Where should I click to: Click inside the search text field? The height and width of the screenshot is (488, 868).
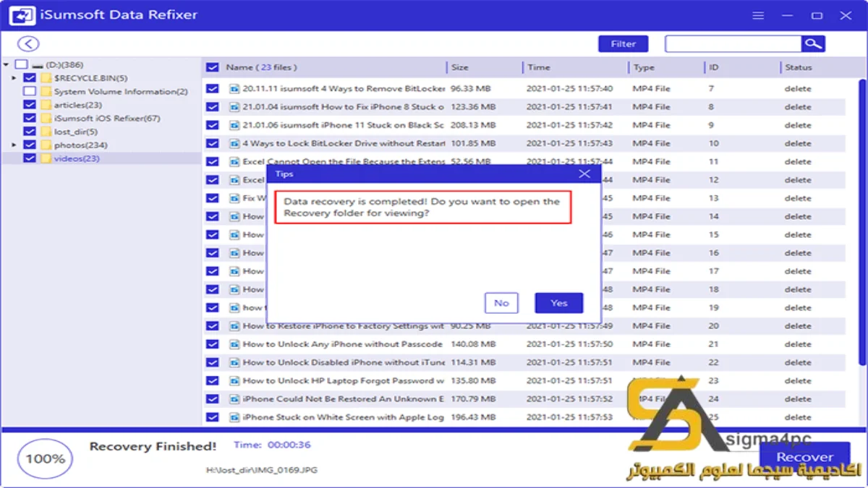click(x=733, y=44)
